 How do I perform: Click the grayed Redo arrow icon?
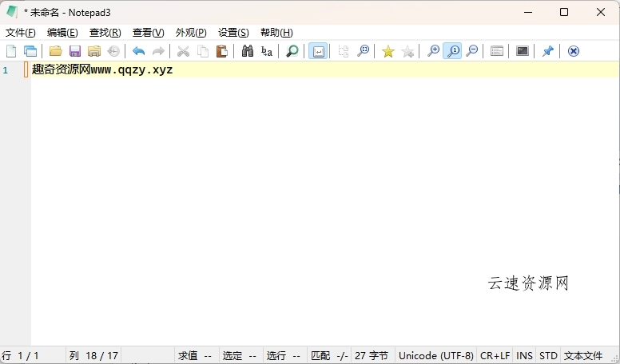pyautogui.click(x=158, y=51)
